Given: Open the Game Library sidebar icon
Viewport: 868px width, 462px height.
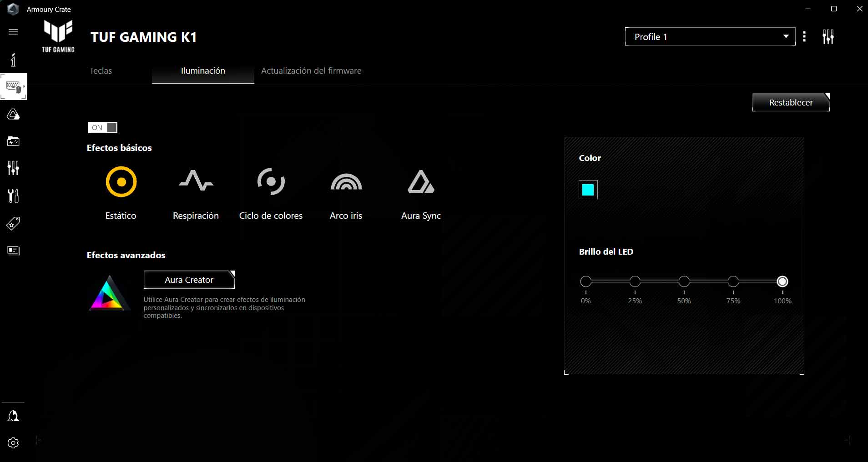Looking at the screenshot, I should [x=13, y=141].
